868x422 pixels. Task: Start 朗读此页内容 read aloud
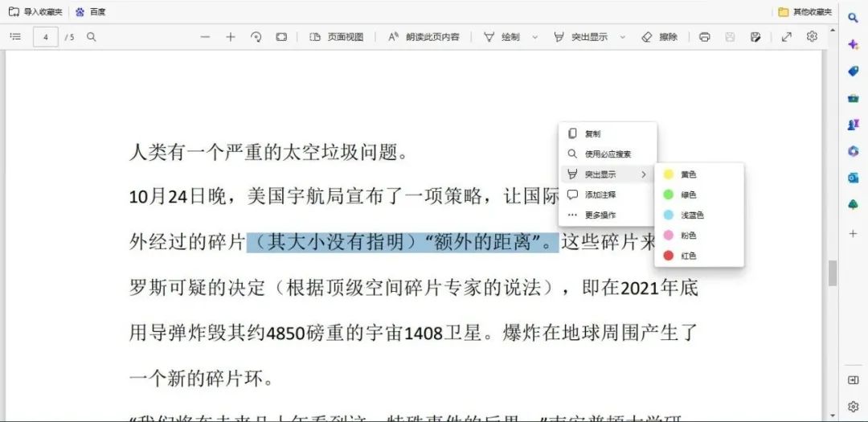[424, 37]
